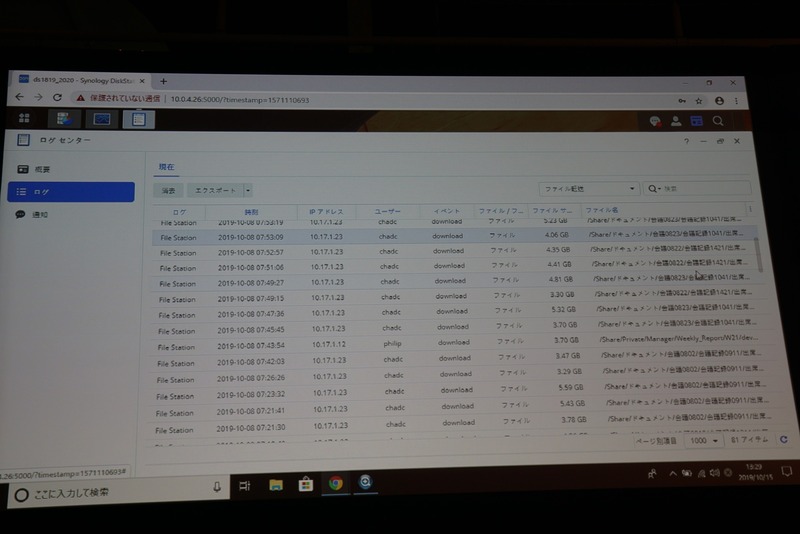The width and height of the screenshot is (800, 534).
Task: Select the log row at 2019-10-08 07:52:57
Action: pos(454,251)
